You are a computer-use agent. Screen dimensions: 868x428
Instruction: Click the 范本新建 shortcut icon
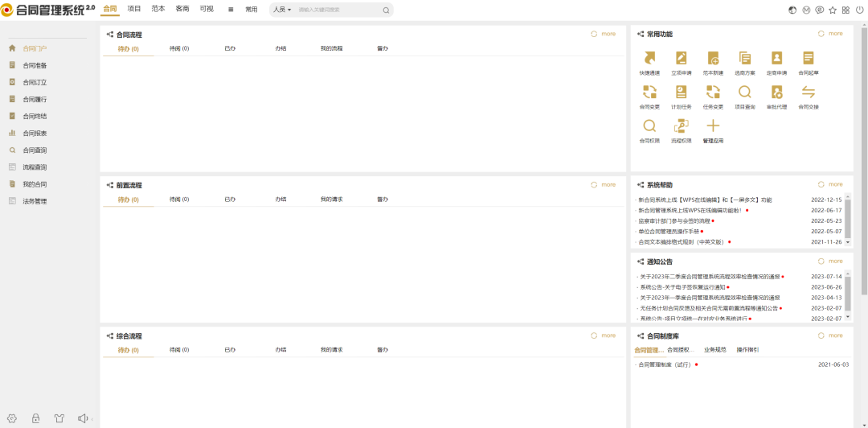point(713,59)
